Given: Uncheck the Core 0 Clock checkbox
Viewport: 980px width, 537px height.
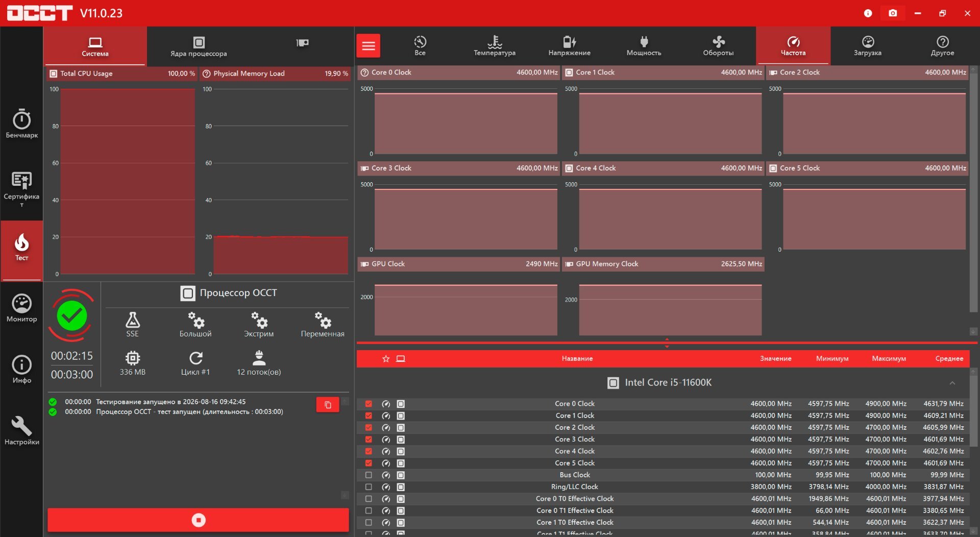Looking at the screenshot, I should [x=369, y=404].
